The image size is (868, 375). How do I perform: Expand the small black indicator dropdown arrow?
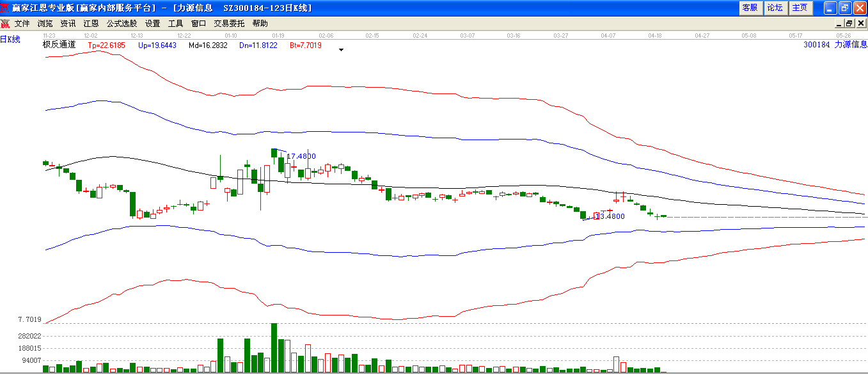[342, 50]
